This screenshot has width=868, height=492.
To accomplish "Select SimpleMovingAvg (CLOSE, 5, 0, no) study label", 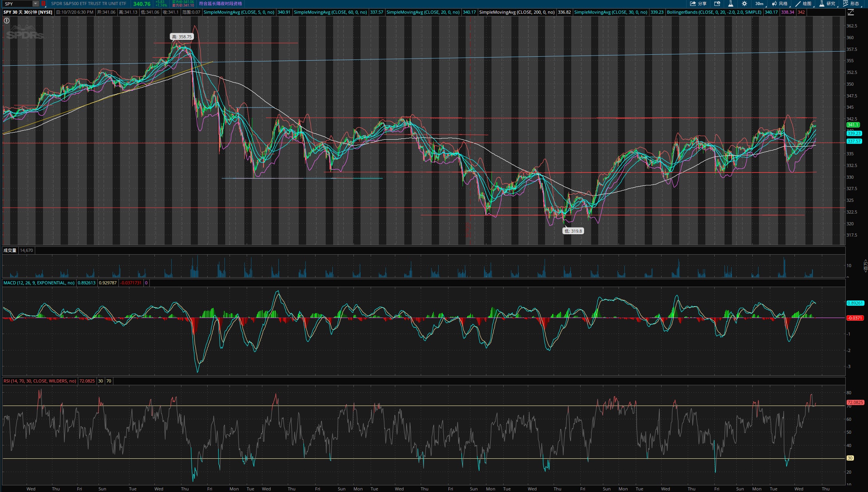I will [239, 12].
